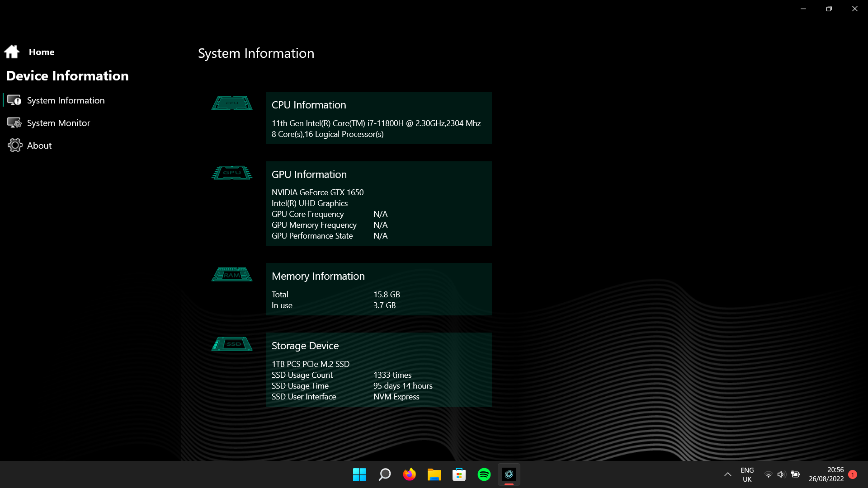Click the 3.7 GB in use value

pyautogui.click(x=384, y=305)
